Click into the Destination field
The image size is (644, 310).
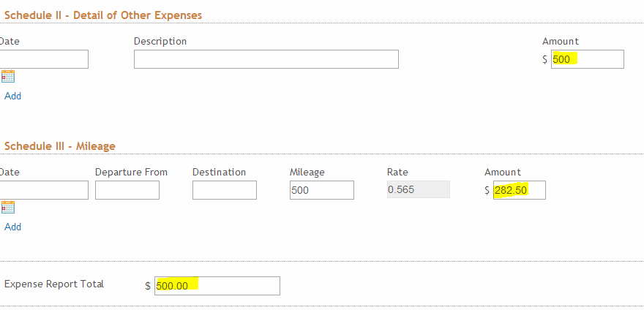[x=225, y=190]
